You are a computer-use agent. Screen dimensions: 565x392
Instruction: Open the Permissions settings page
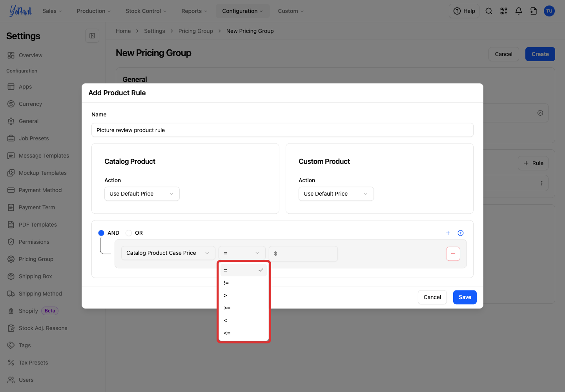click(34, 242)
